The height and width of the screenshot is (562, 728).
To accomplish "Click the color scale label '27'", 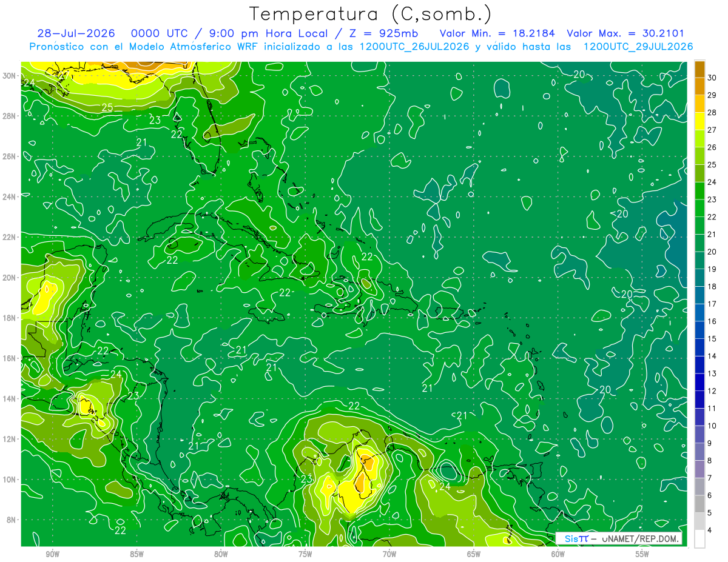I will pos(712,130).
